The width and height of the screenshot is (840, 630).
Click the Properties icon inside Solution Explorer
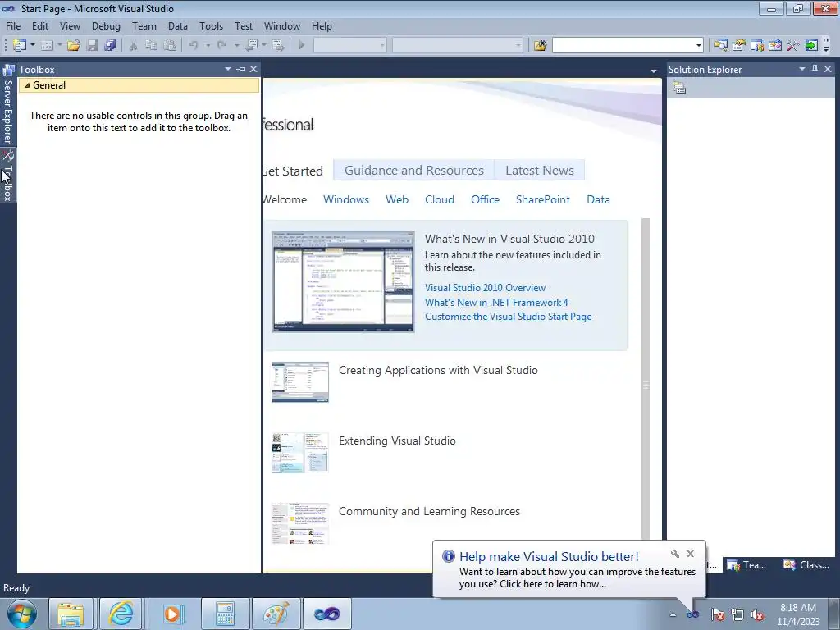point(679,88)
